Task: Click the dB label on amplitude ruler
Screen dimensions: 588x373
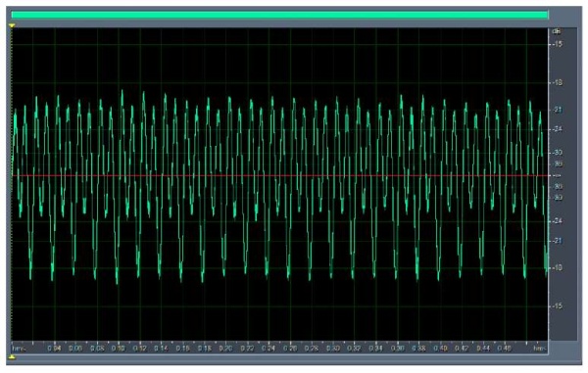Action: [x=557, y=31]
